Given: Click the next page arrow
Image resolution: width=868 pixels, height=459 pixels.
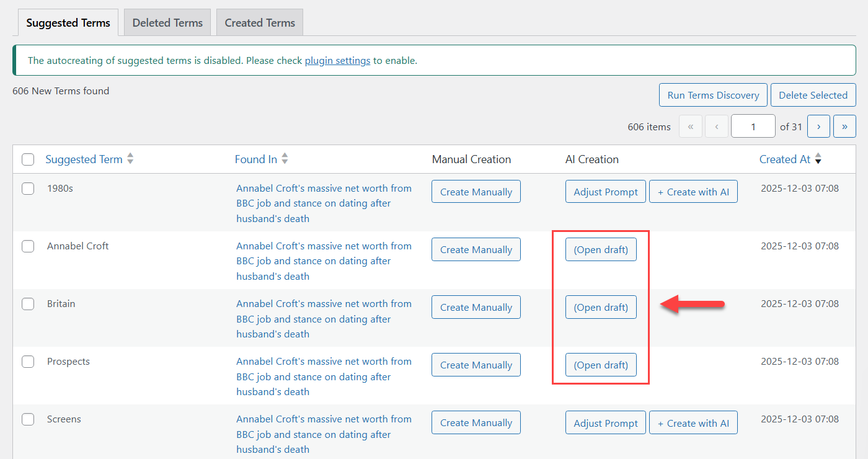Looking at the screenshot, I should coord(818,126).
